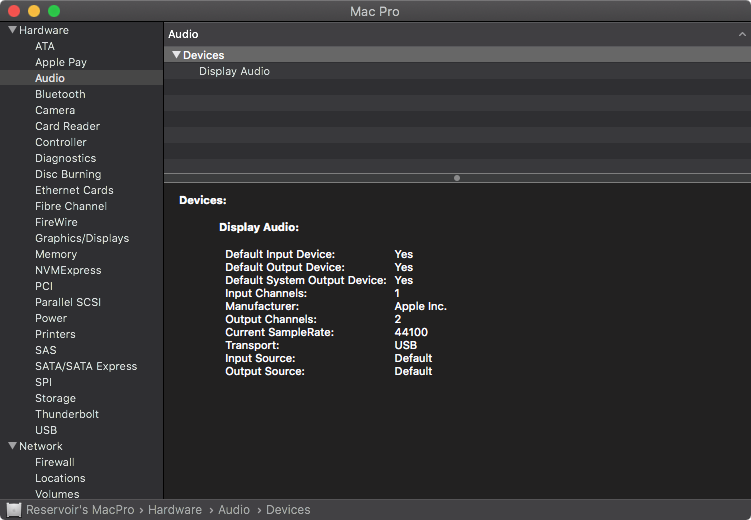
Task: Click Audio in the path bar
Action: pos(234,510)
